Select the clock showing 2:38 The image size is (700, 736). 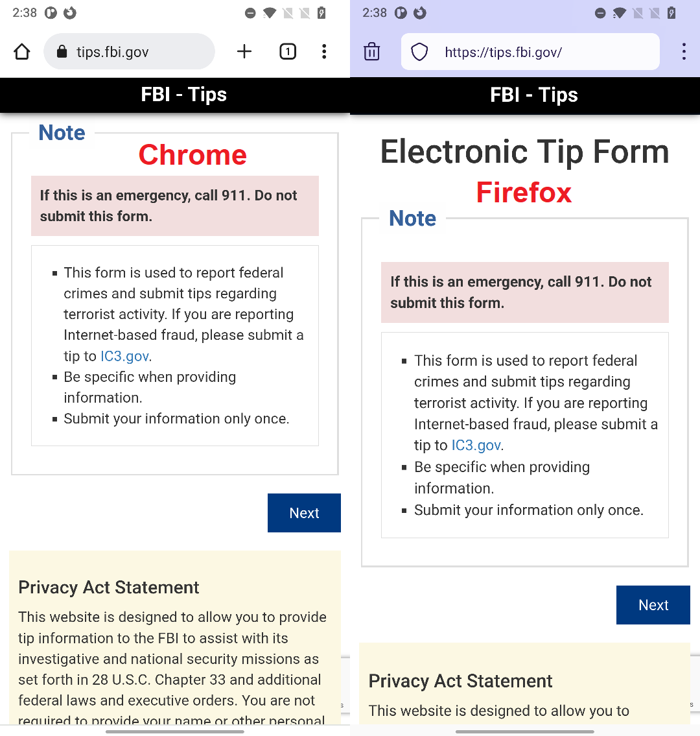click(25, 12)
